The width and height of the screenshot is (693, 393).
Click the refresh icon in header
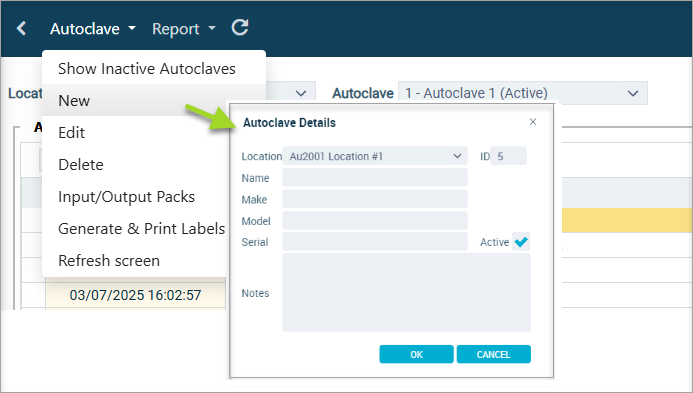[x=240, y=27]
